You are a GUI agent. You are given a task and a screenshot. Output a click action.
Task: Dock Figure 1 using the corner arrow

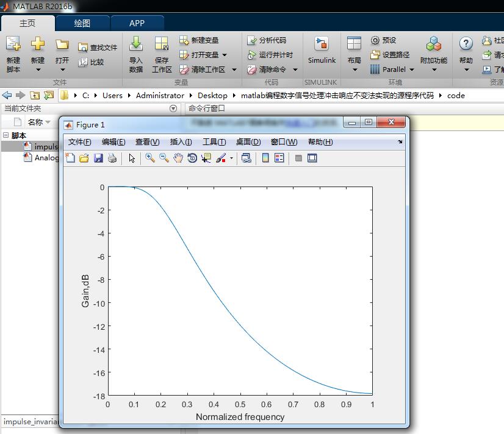400,141
